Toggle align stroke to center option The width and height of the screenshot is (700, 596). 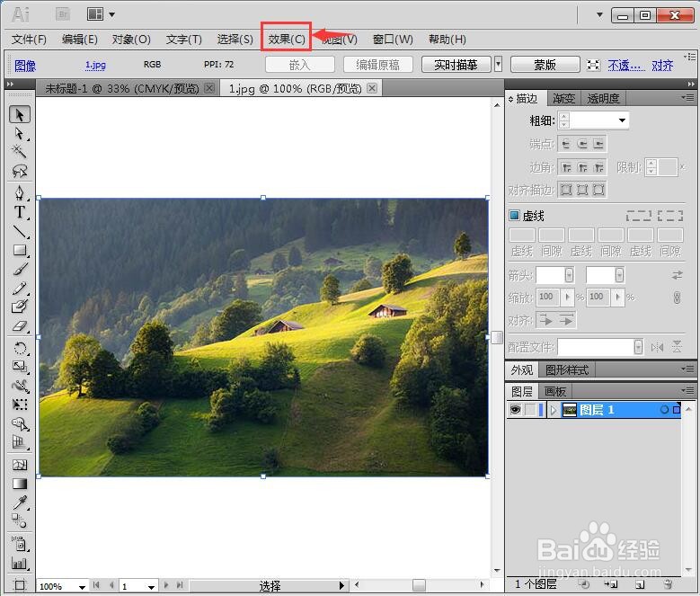(566, 190)
